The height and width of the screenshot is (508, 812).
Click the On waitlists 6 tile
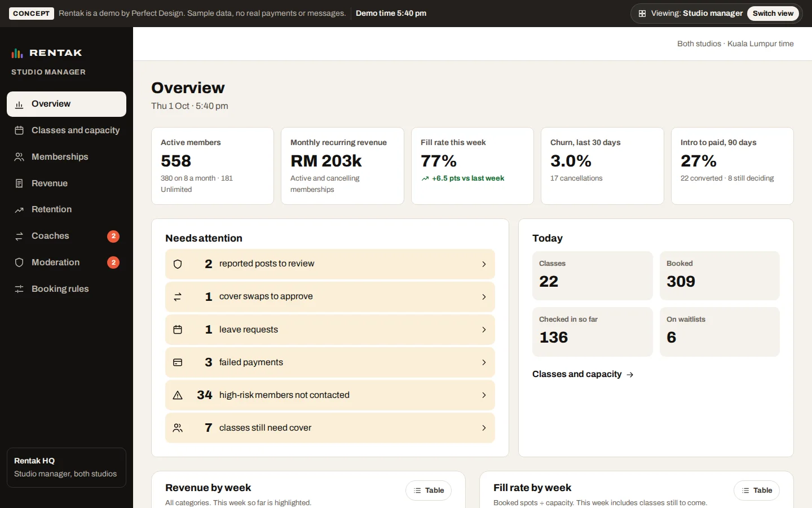(720, 332)
